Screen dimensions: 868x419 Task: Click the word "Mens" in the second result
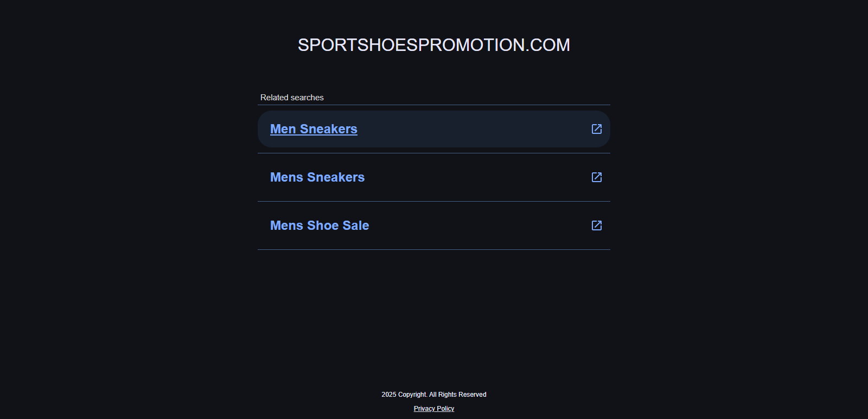pyautogui.click(x=286, y=177)
